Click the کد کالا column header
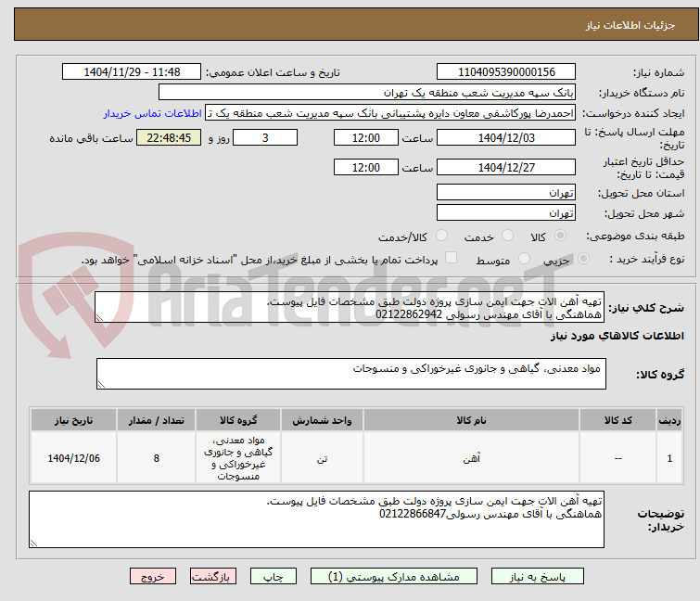The image size is (700, 601). pos(617,420)
